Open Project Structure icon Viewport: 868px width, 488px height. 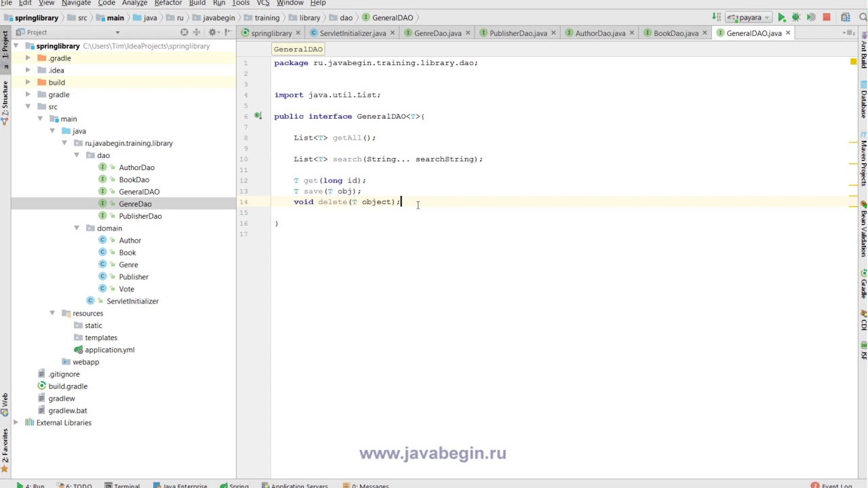click(x=846, y=18)
